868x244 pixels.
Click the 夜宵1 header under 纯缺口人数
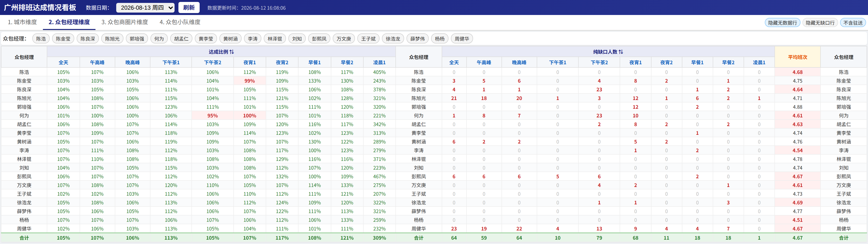click(x=636, y=62)
